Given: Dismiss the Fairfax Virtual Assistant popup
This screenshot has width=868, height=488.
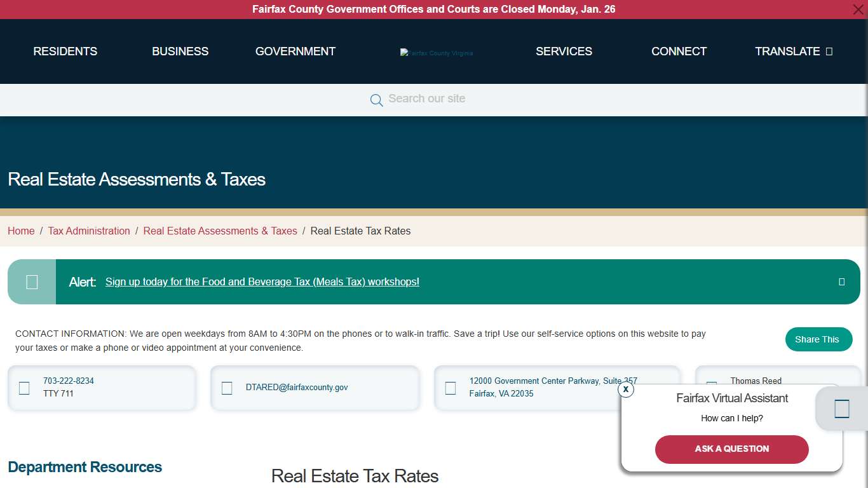Looking at the screenshot, I should pos(625,390).
